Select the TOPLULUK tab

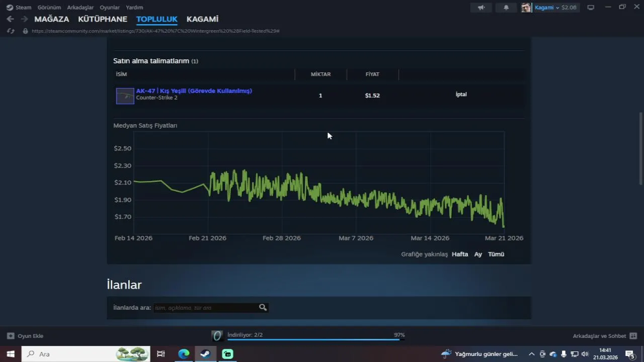(157, 19)
